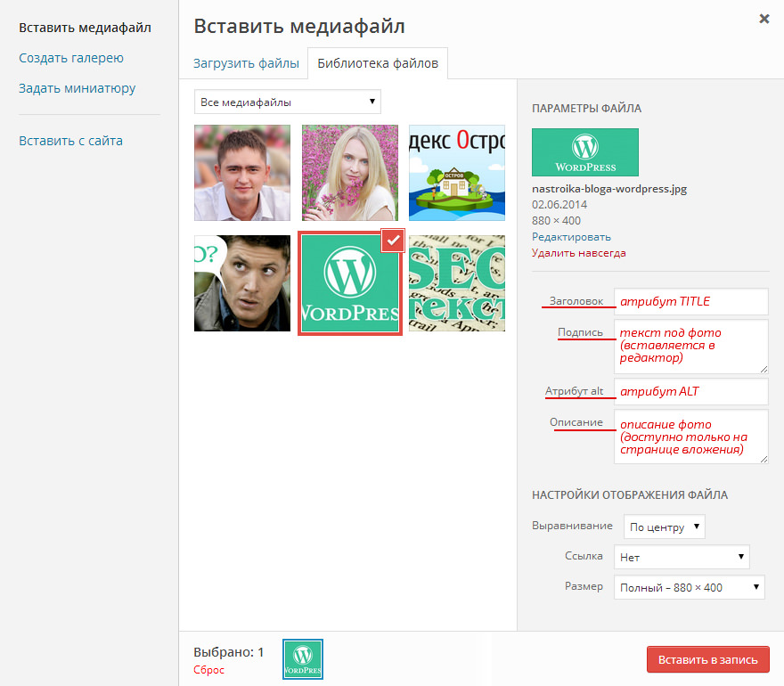Click the 880 × 400 dimensions text
784x686 pixels.
556,221
